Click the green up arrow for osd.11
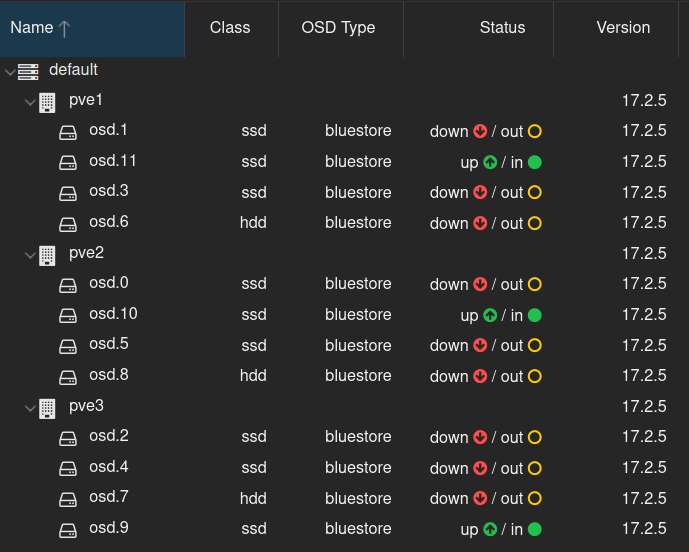 click(490, 162)
